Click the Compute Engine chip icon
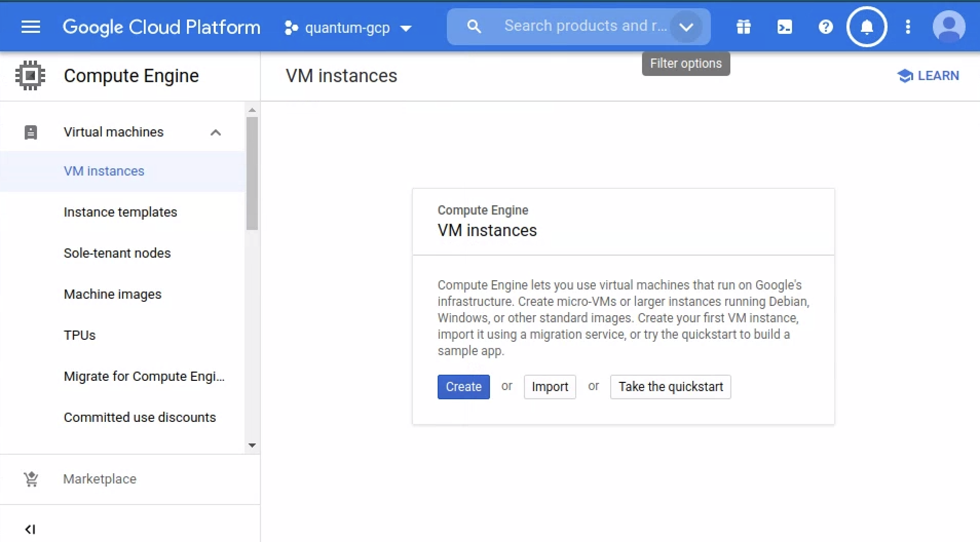 [30, 76]
